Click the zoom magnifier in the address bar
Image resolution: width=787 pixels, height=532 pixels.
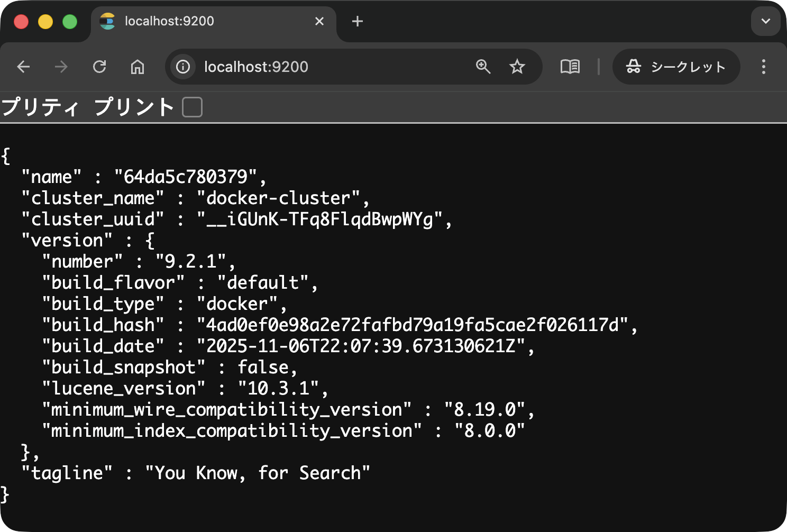coord(483,67)
